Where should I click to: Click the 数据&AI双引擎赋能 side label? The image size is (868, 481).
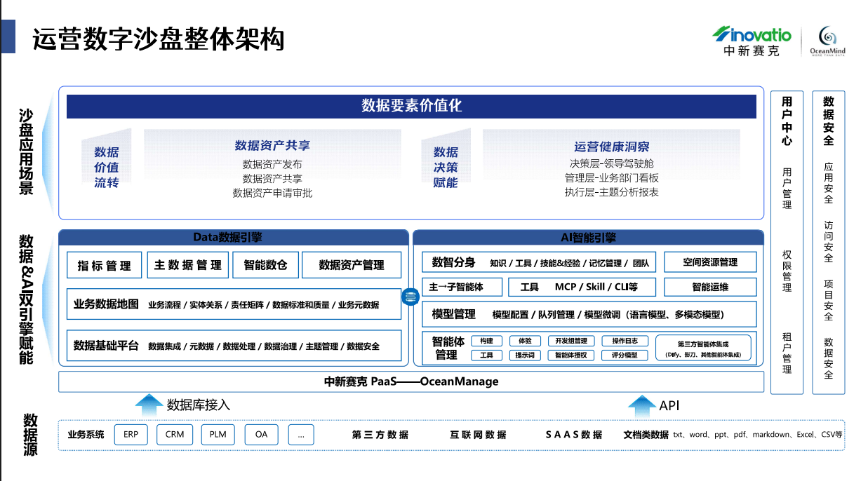click(27, 299)
